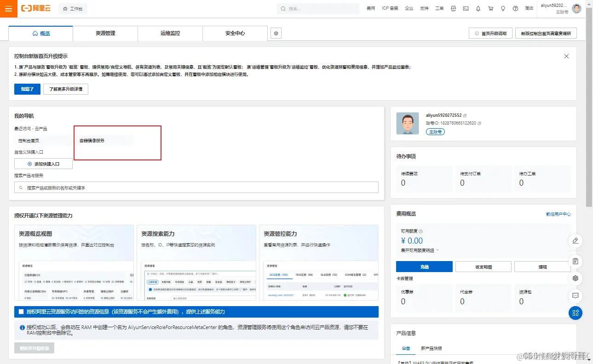Open the 待续费项 count card
This screenshot has width=593, height=364.
(x=424, y=179)
